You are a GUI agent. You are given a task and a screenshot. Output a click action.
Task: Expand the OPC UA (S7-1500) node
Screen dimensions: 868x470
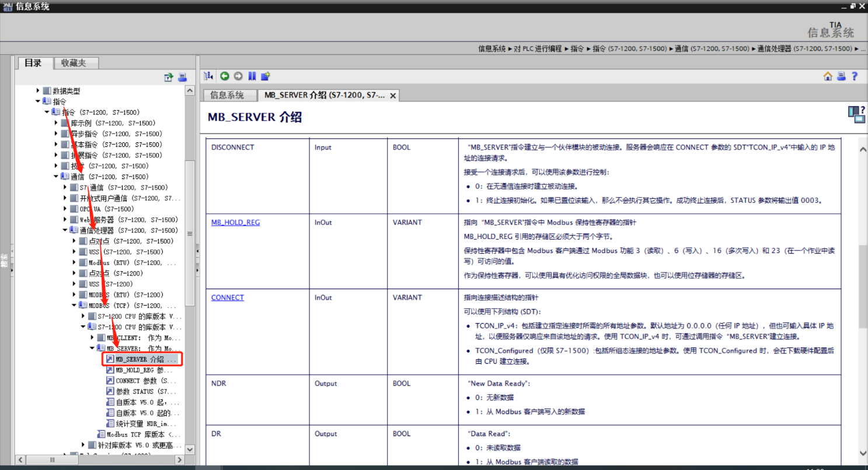pyautogui.click(x=65, y=209)
